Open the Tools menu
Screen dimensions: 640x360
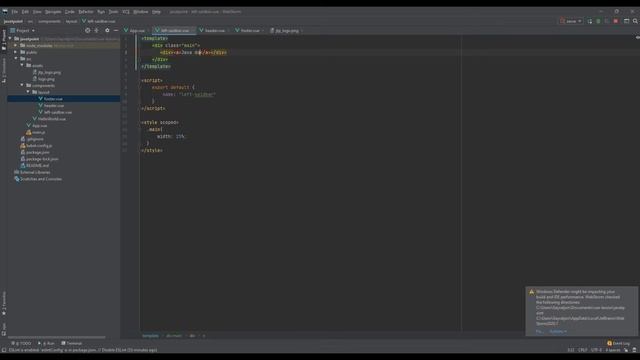coord(113,12)
